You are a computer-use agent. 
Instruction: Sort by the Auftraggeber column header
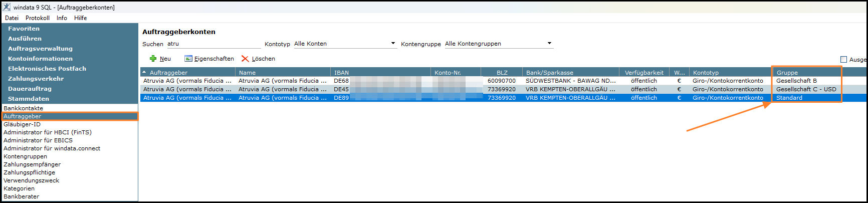(x=188, y=72)
